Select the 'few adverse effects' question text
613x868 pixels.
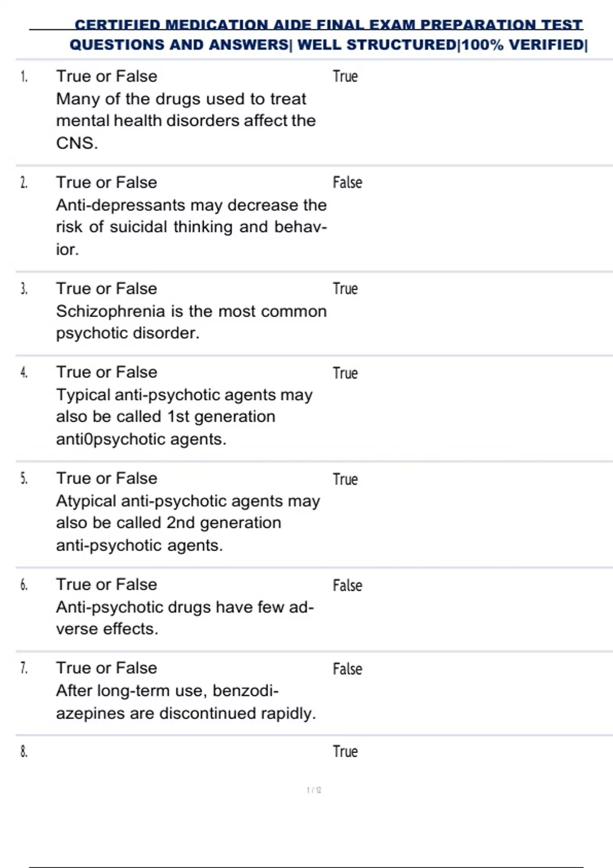(x=185, y=618)
